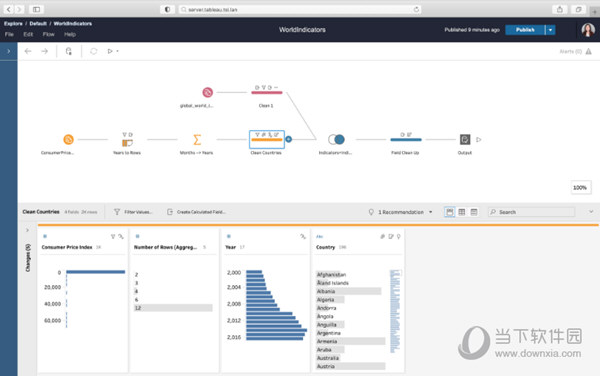The height and width of the screenshot is (376, 600).
Task: Switch to list view
Action: 474,212
